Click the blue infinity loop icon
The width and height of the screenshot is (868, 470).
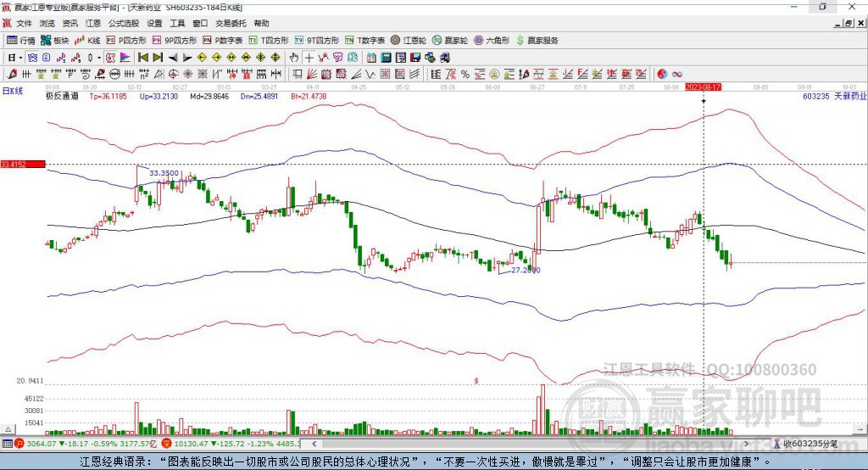tap(677, 75)
